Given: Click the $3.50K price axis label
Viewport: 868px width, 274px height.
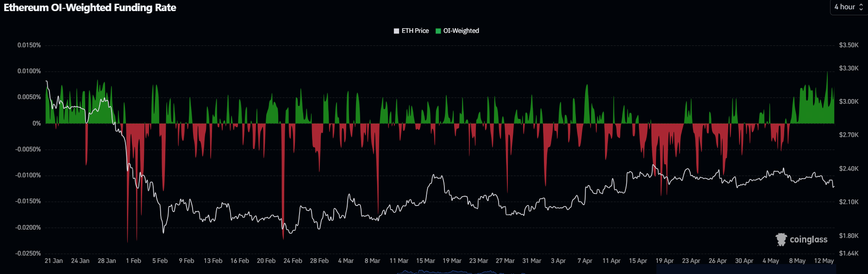Looking at the screenshot, I should click(x=849, y=45).
